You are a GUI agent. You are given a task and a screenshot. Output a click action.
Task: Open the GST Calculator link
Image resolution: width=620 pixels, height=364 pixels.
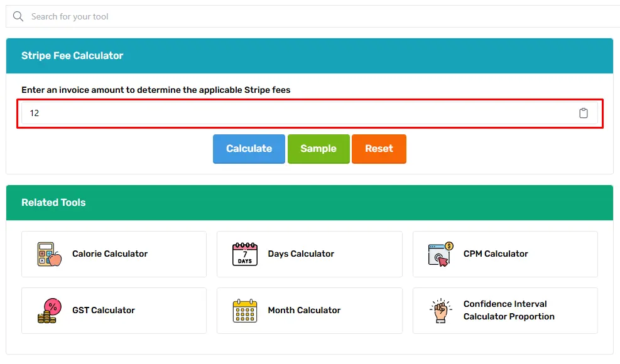coord(103,310)
